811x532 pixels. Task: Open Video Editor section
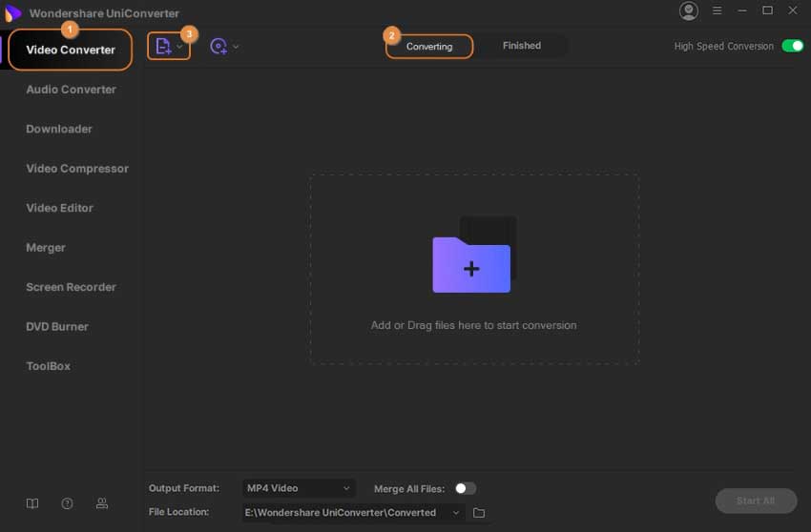tap(59, 208)
